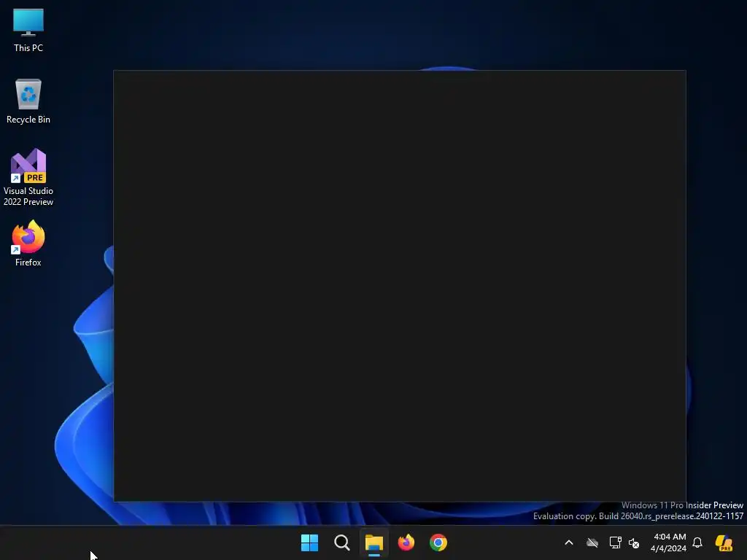Show hidden system tray icons

tap(569, 542)
